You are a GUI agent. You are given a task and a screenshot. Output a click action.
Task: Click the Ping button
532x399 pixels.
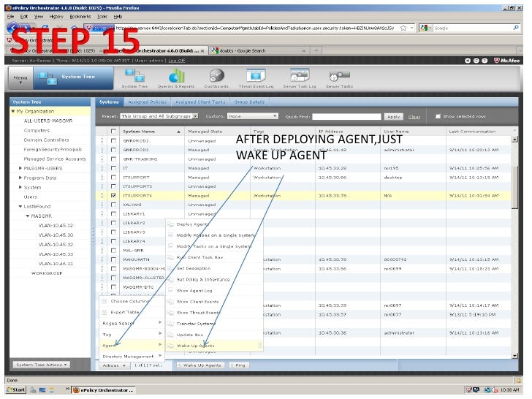238,365
